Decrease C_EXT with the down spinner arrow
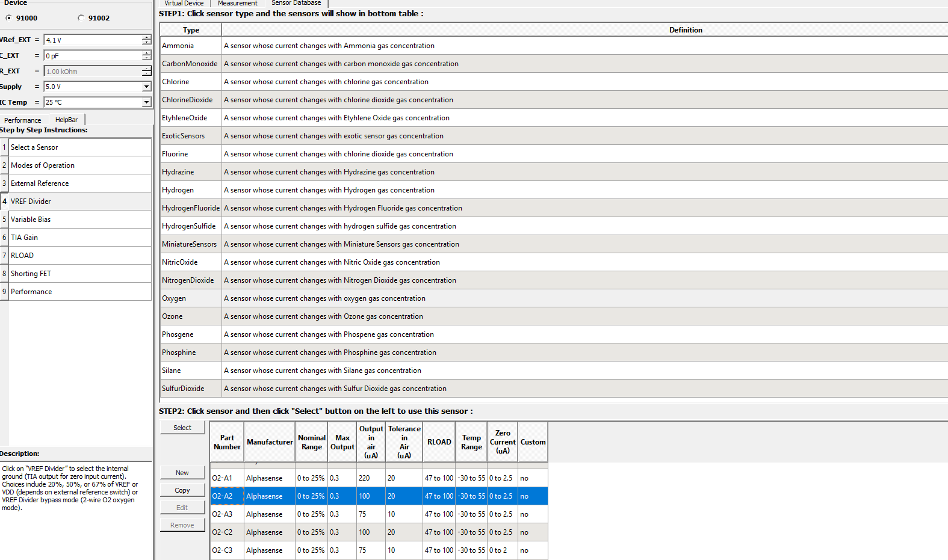Viewport: 948px width, 560px height. 147,58
